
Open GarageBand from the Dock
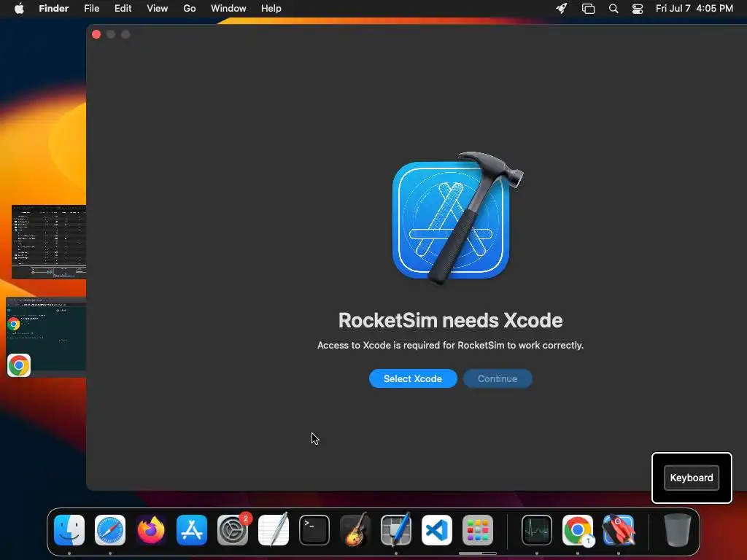(x=355, y=530)
